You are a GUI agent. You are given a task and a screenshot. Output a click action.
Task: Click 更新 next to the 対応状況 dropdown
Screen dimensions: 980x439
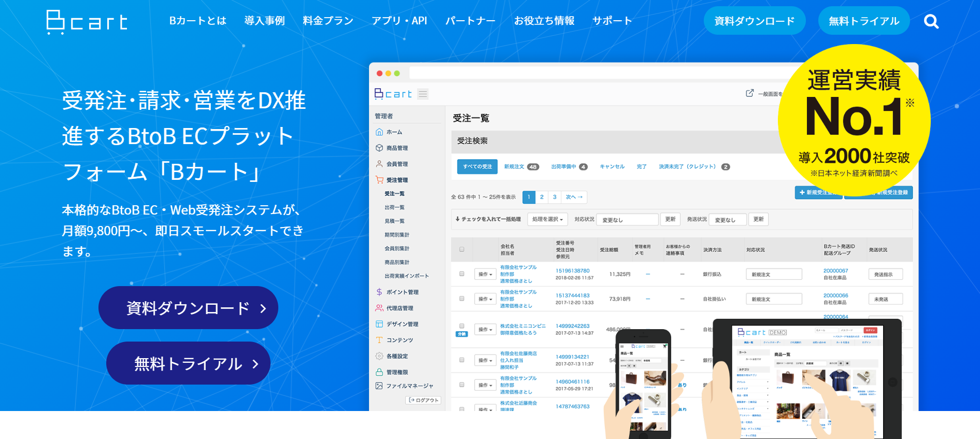[x=670, y=219]
